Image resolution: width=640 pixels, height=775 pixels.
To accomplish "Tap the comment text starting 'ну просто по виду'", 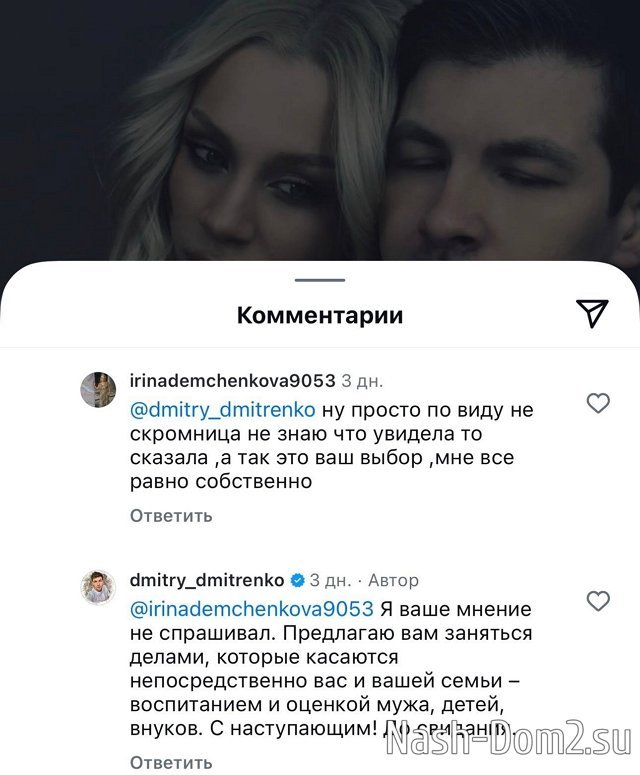I will [332, 446].
